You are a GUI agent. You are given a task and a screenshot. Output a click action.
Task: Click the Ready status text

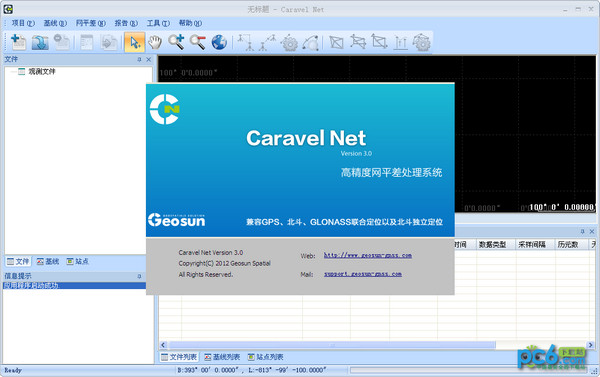[13, 370]
